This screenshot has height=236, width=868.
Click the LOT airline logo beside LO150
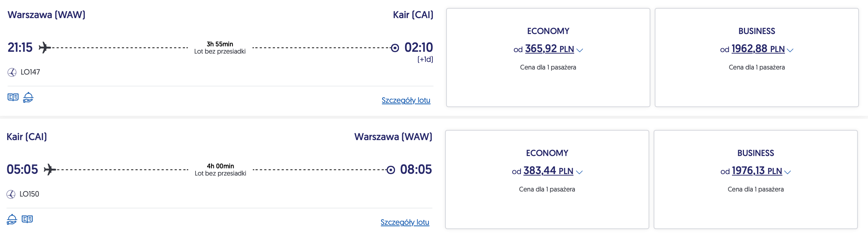pos(11,194)
